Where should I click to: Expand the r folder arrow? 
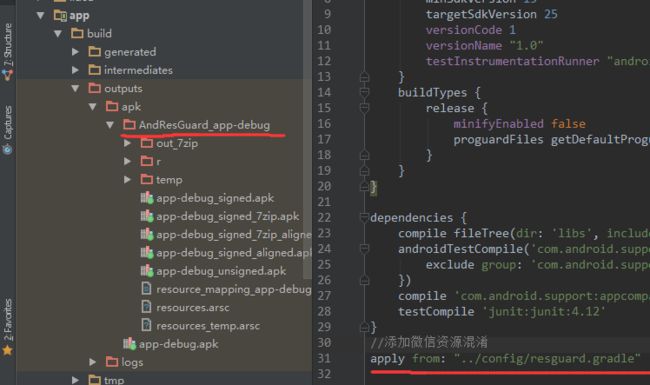(128, 161)
